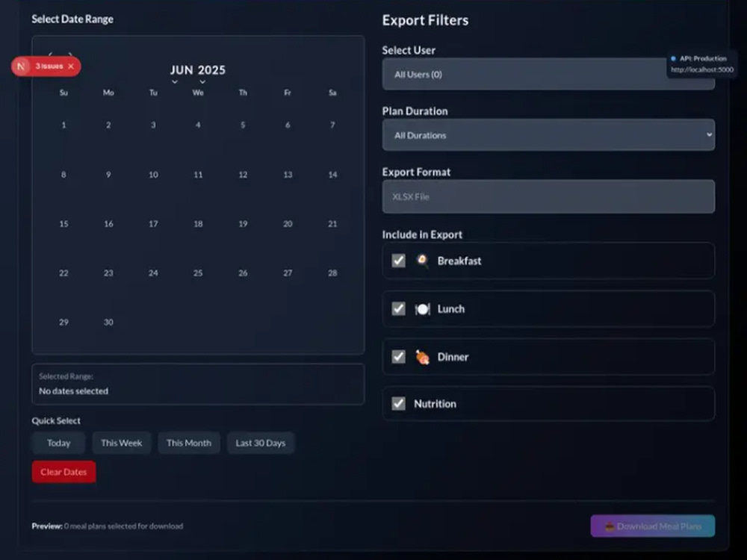
Task: Choose date 28 in calendar
Action: click(x=332, y=273)
